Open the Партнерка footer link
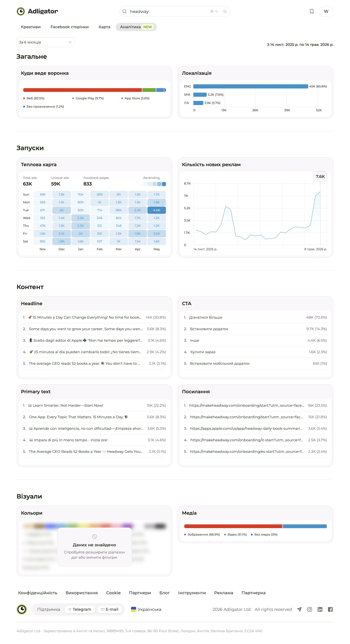 253,593
